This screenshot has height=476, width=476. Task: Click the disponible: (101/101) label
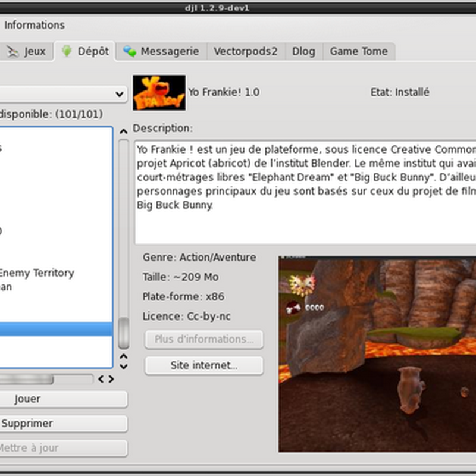[x=51, y=114]
